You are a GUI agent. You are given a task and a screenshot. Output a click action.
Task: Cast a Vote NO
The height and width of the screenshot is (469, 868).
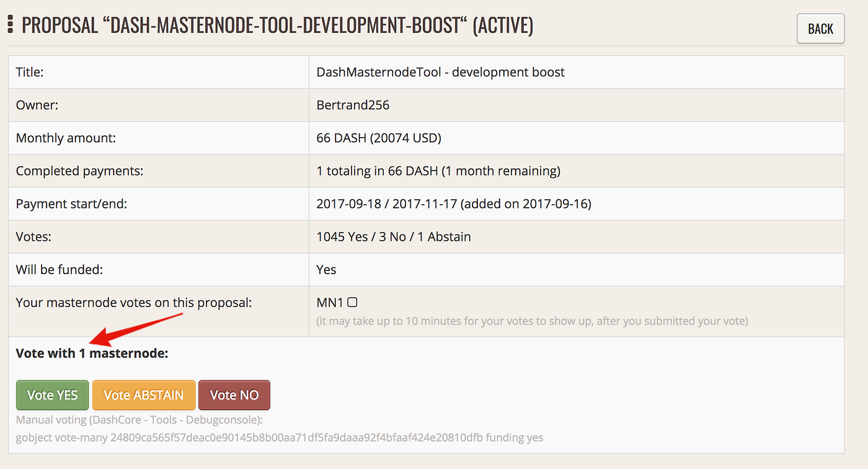tap(234, 395)
